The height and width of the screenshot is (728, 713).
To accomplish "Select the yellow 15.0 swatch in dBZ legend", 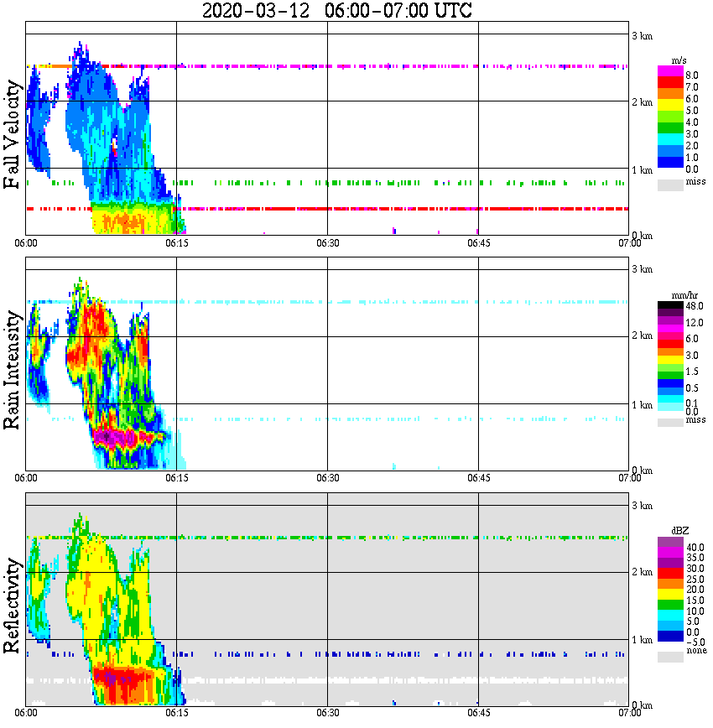I will click(x=670, y=594).
